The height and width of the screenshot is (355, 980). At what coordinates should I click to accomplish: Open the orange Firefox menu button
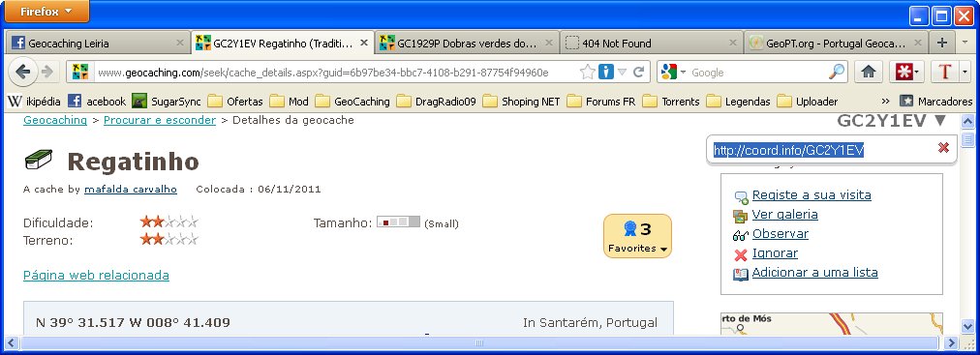tap(46, 12)
